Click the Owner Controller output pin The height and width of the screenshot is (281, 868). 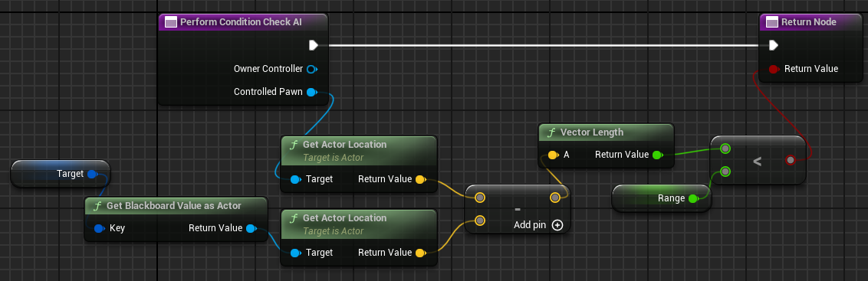pos(311,69)
